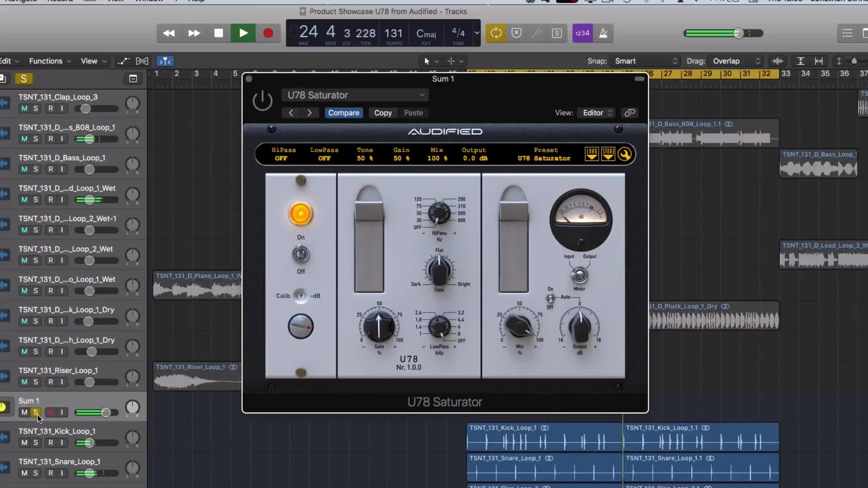
Task: Mute the TSNT_131_Clap_Loop_3 track
Action: (x=24, y=108)
